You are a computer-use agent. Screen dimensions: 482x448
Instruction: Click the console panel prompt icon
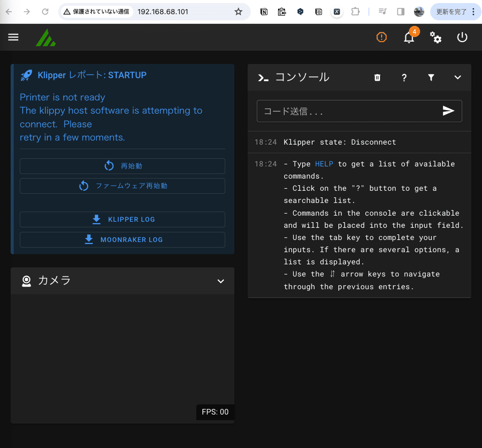tap(263, 78)
